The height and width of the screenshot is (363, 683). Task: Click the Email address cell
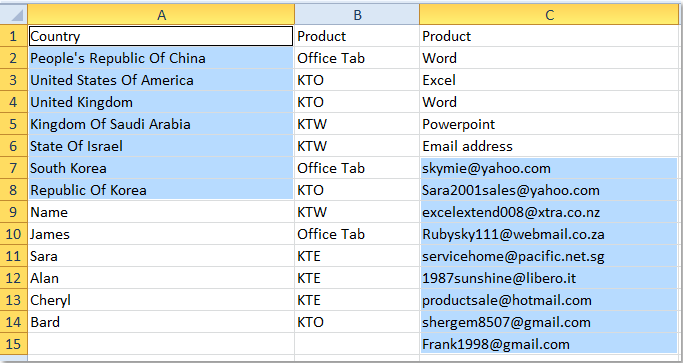point(549,146)
